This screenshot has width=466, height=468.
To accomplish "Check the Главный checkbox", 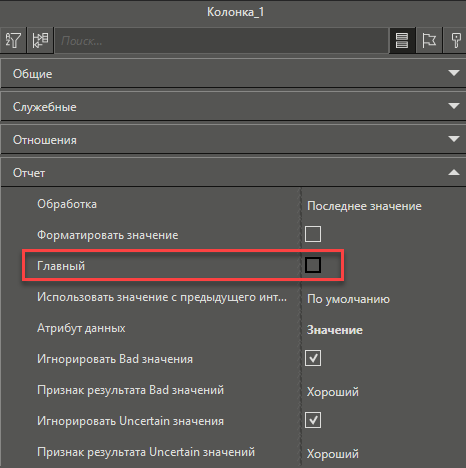I will (x=313, y=265).
